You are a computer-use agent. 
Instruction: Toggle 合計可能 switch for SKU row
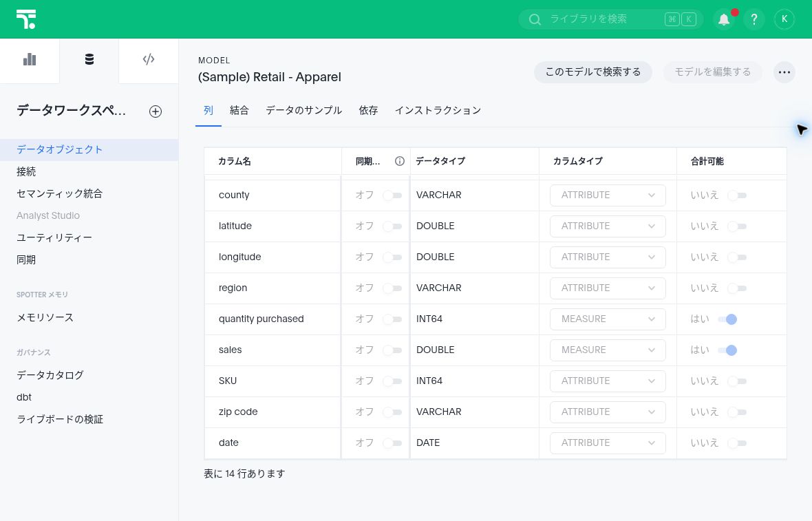pyautogui.click(x=737, y=381)
